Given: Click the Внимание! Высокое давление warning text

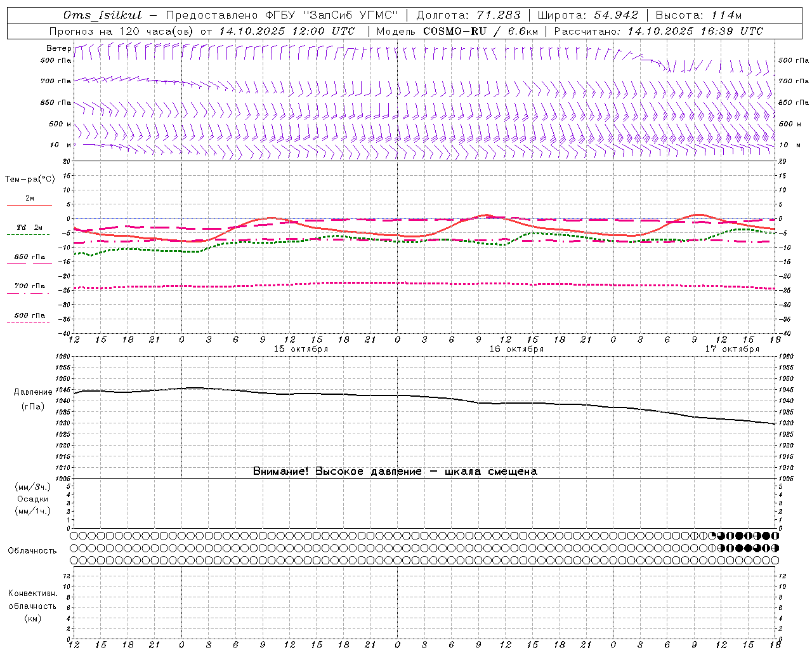Looking at the screenshot, I should [395, 471].
